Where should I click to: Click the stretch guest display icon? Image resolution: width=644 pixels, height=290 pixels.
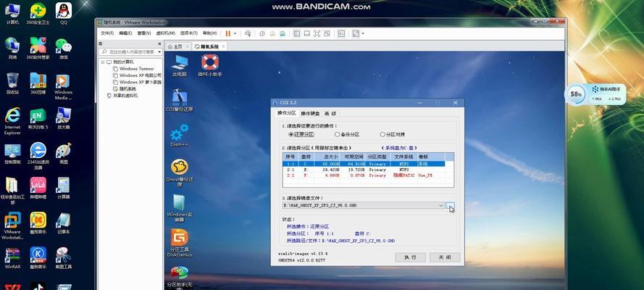(356, 33)
